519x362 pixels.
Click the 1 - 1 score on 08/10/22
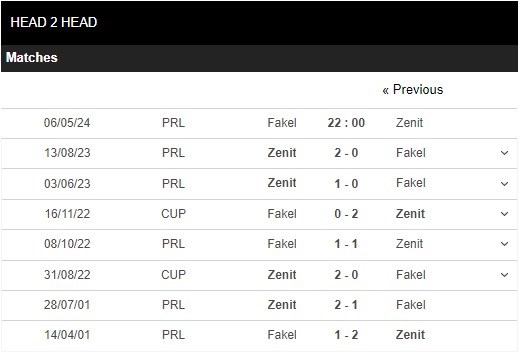[x=346, y=244]
